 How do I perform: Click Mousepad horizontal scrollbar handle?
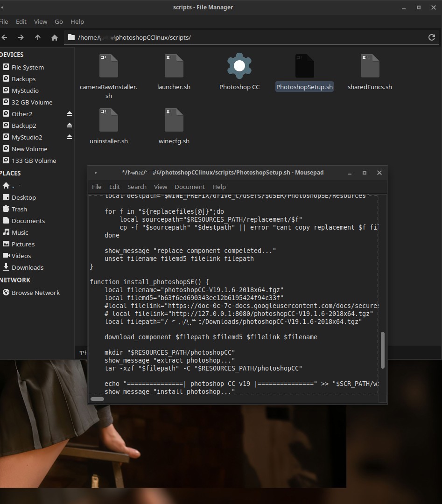tap(98, 399)
